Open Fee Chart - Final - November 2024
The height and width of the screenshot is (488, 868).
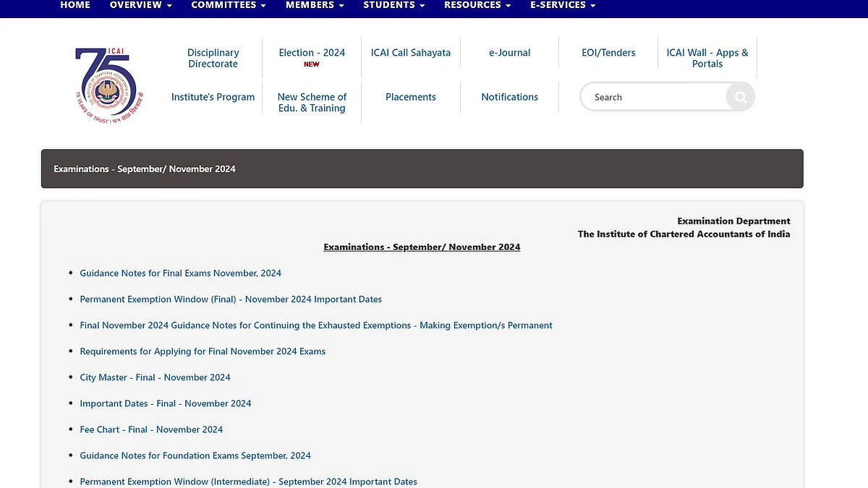(x=151, y=429)
